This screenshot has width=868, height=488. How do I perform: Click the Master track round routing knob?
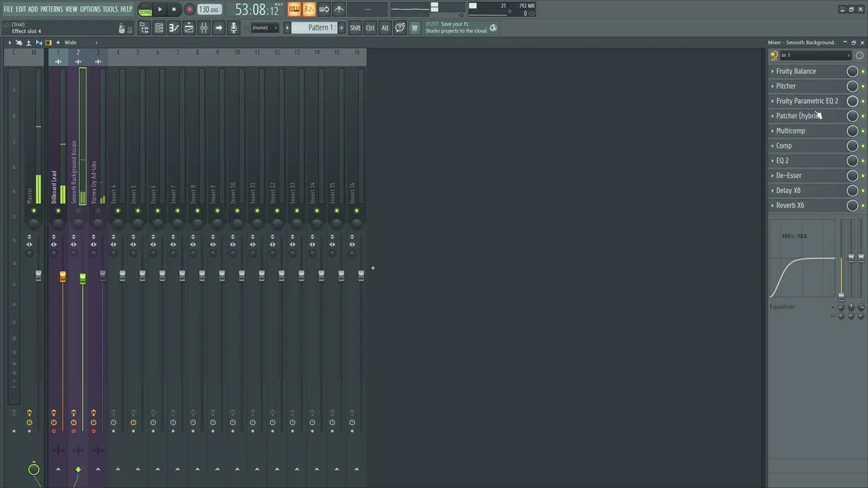coord(33,469)
